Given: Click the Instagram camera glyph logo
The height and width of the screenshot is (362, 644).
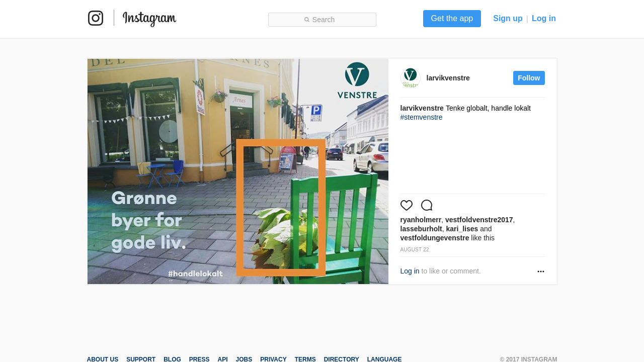Looking at the screenshot, I should click(96, 18).
